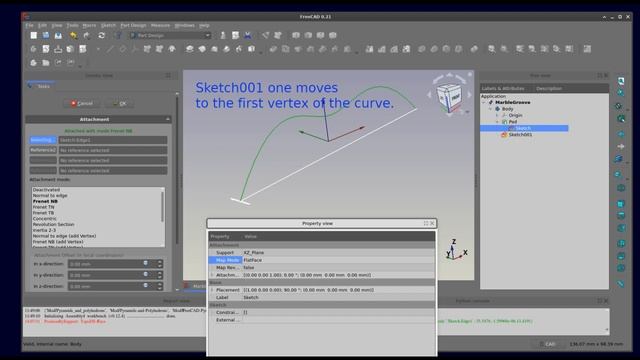The height and width of the screenshot is (360, 640).
Task: Click the Undo arrow icon
Action: [x=73, y=36]
